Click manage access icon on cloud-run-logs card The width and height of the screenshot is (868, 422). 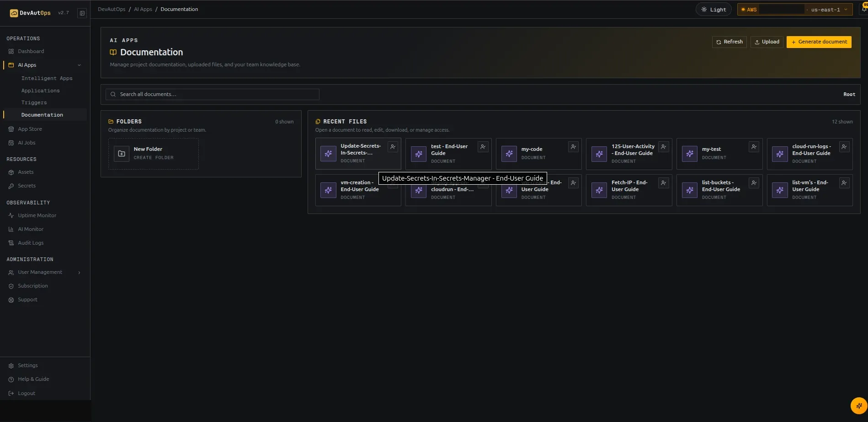tap(844, 147)
